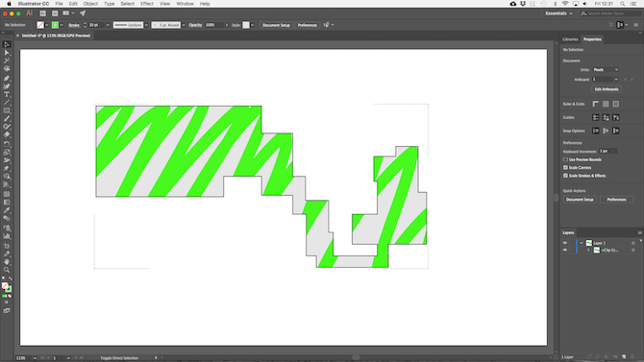The height and width of the screenshot is (362, 644).
Task: Open the Effect menu
Action: click(x=147, y=4)
